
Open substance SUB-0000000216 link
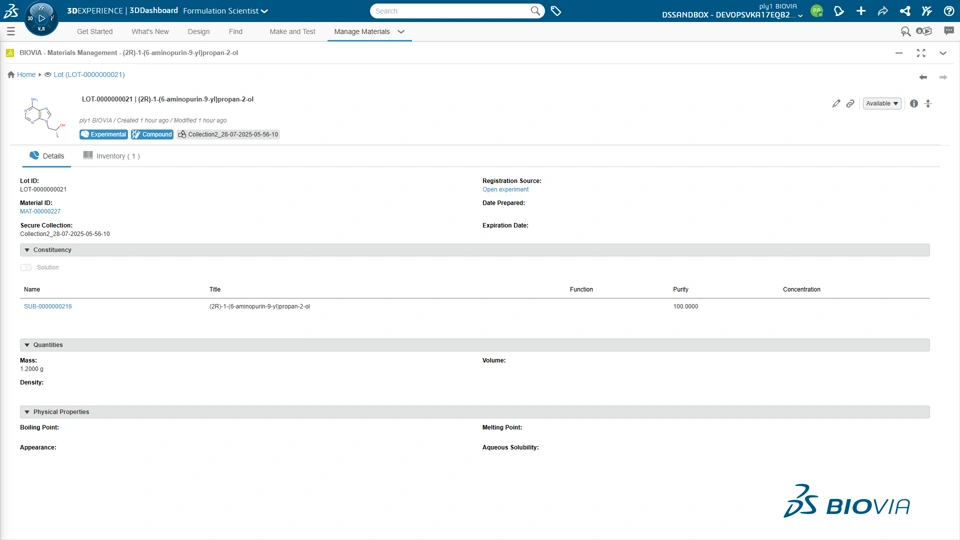click(x=48, y=306)
